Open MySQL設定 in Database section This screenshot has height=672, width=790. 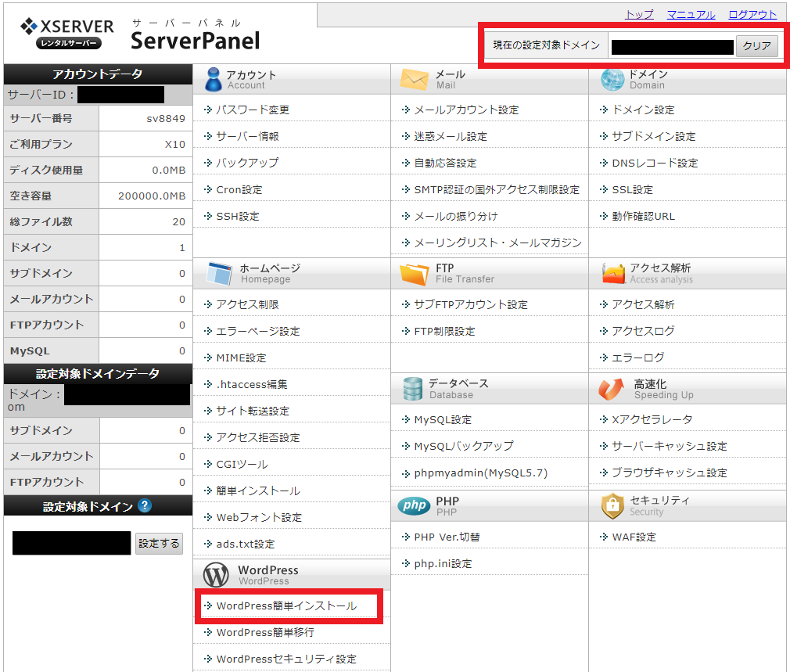coord(443,419)
